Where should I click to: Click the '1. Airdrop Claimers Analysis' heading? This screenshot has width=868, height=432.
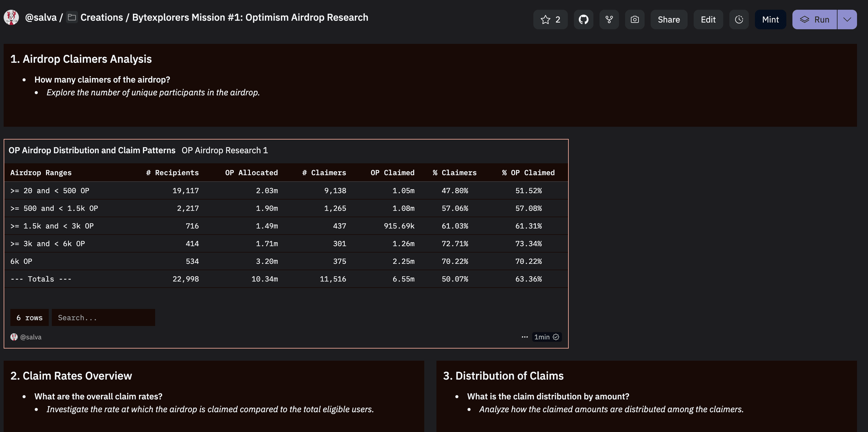(x=81, y=59)
